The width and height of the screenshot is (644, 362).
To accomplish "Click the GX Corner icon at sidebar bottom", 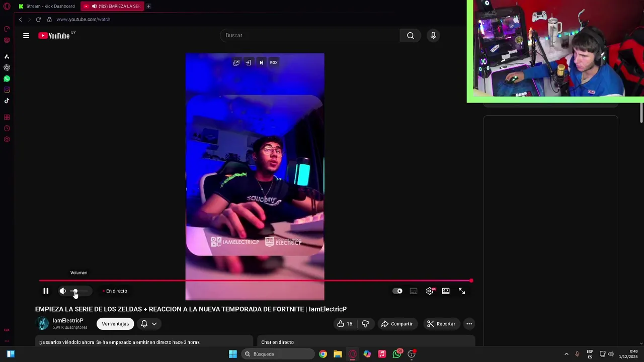I will 7,330.
